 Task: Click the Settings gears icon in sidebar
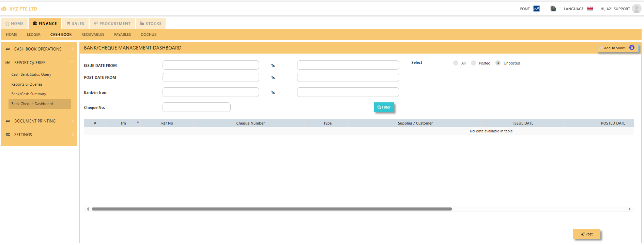click(8, 135)
